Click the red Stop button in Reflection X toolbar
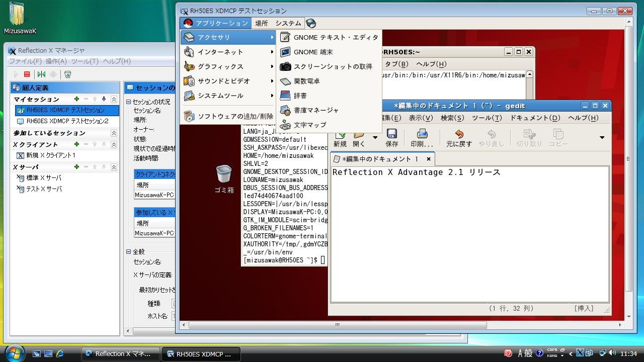 (x=27, y=74)
